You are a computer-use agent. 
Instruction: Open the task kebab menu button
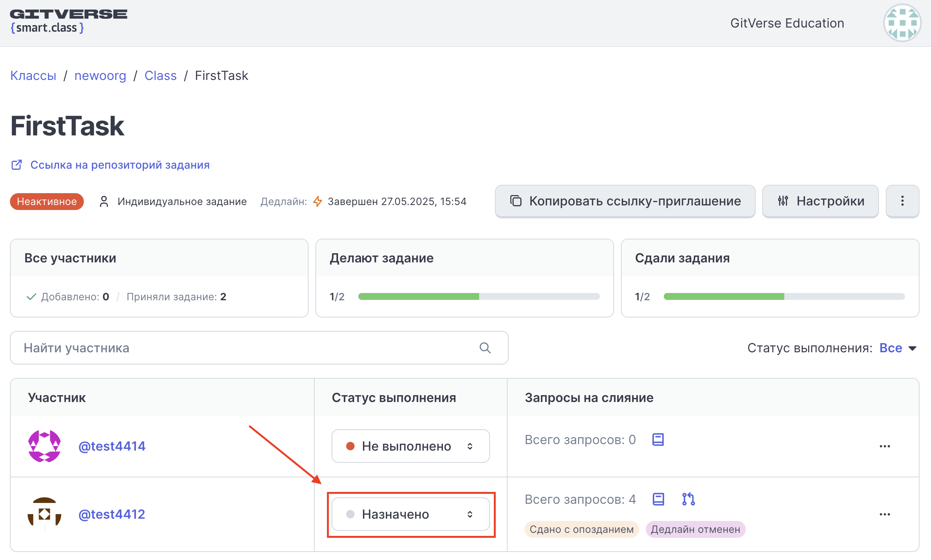pyautogui.click(x=902, y=201)
